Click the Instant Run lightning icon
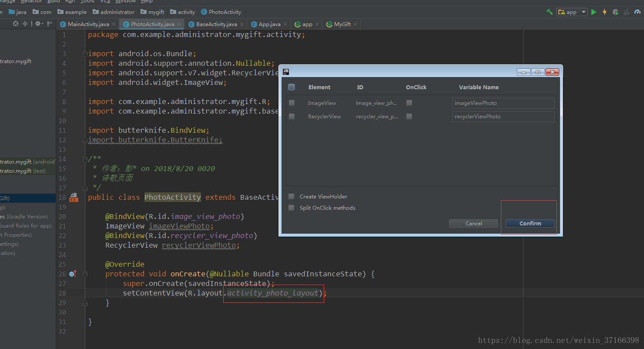 click(604, 12)
